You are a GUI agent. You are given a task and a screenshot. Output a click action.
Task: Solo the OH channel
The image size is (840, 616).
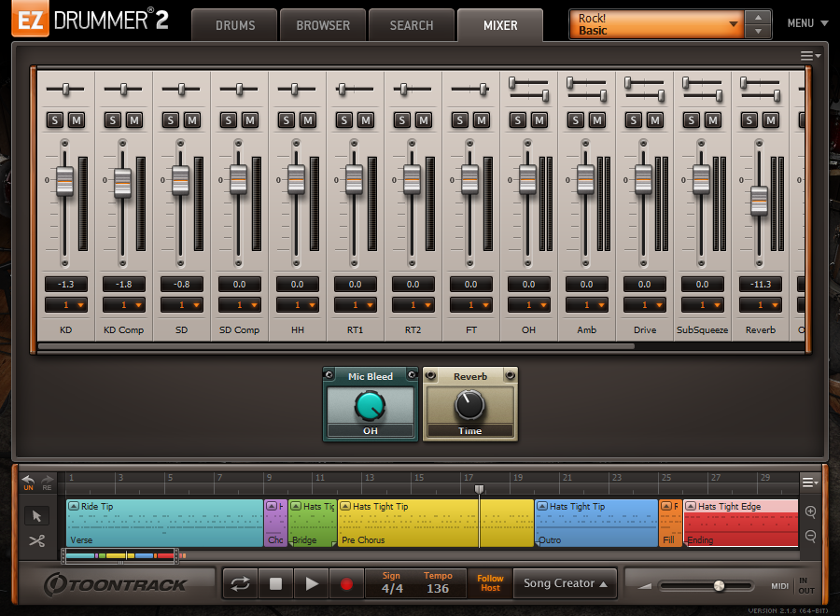pos(517,120)
